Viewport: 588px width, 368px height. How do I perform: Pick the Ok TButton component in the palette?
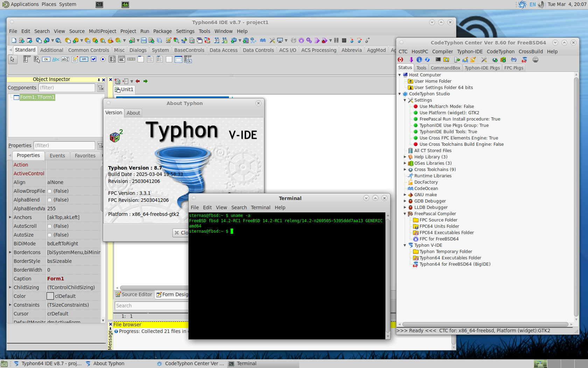click(46, 59)
